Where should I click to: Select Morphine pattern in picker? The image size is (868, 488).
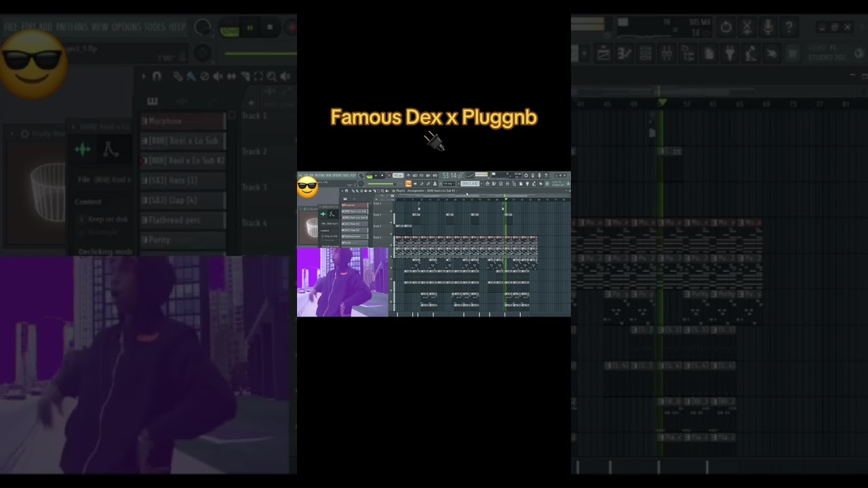355,205
